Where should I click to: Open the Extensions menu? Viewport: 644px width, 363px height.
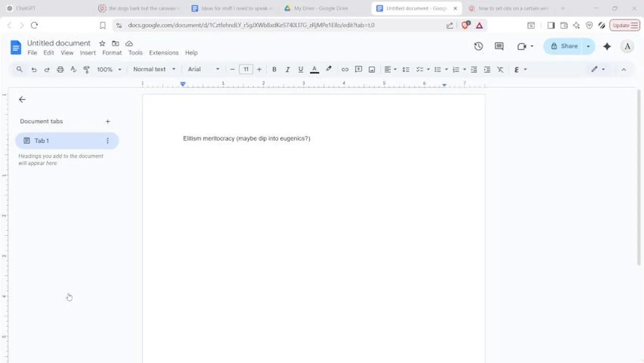164,53
